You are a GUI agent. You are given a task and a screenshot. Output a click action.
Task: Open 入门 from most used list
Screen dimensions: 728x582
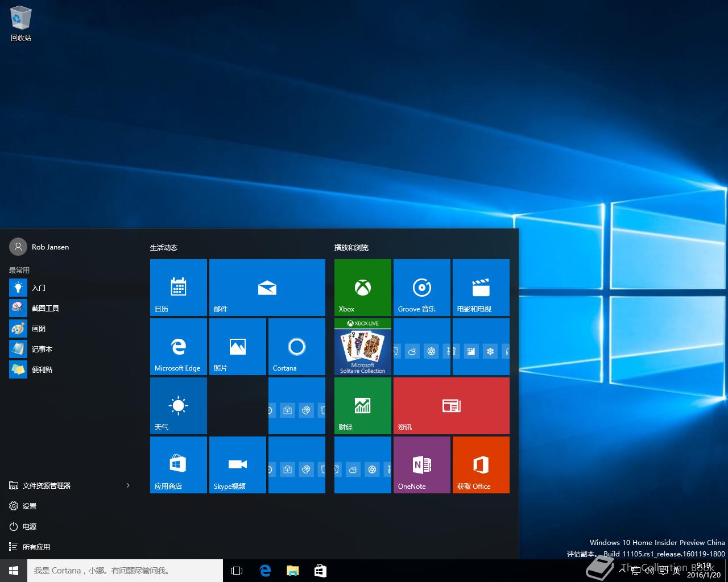tap(71, 288)
